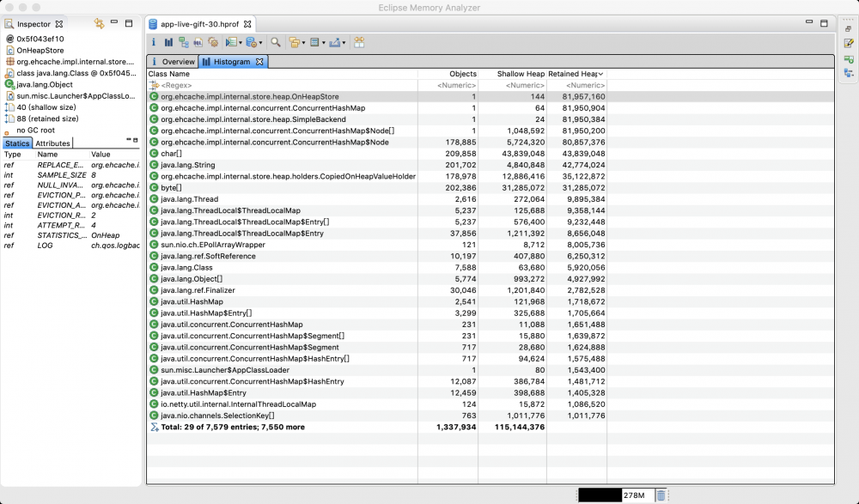Run garbage collector via trash icon

[x=660, y=495]
